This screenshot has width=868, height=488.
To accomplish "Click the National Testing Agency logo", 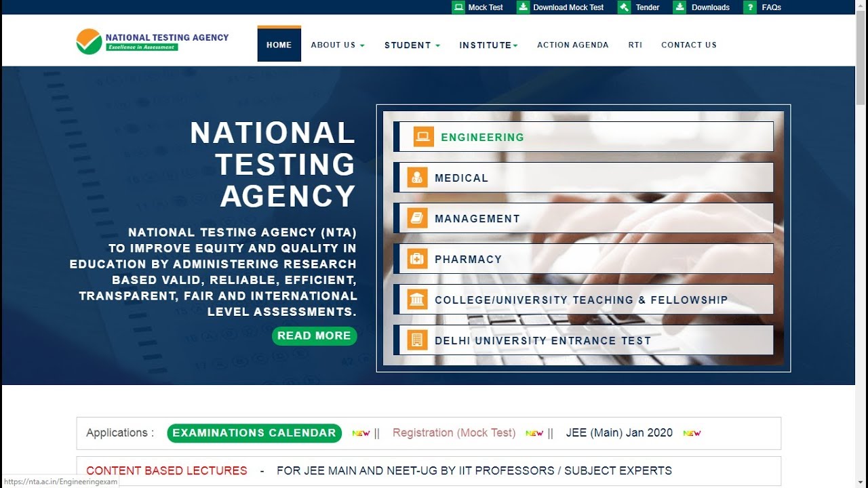I will coord(153,41).
